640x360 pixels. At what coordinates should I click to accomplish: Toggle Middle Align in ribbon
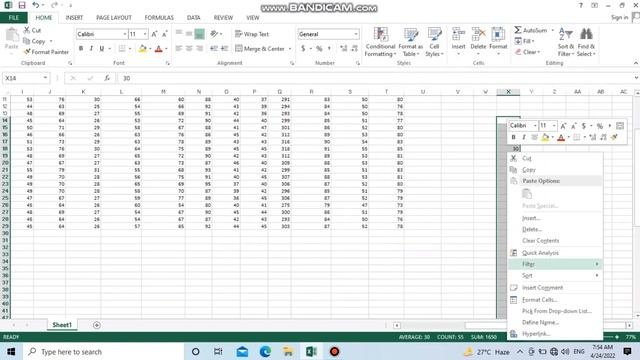click(x=189, y=34)
